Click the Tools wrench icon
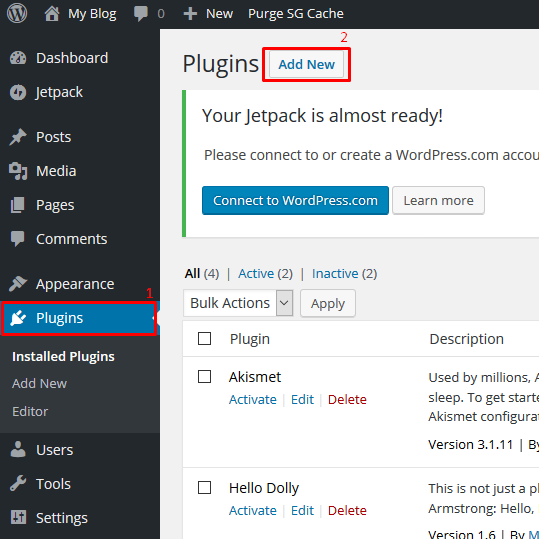The height and width of the screenshot is (539, 539). pos(18,484)
